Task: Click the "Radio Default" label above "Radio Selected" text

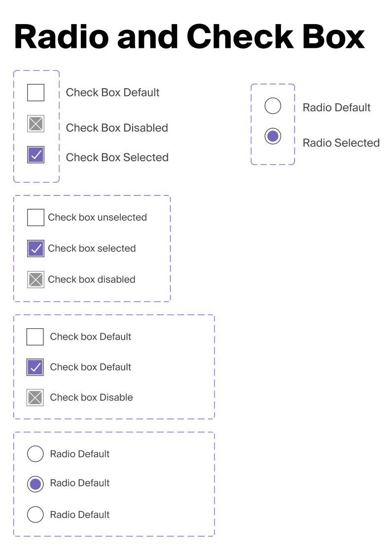Action: tap(336, 107)
